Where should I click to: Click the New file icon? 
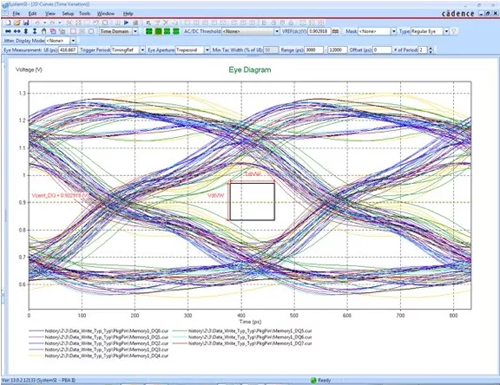(9, 23)
